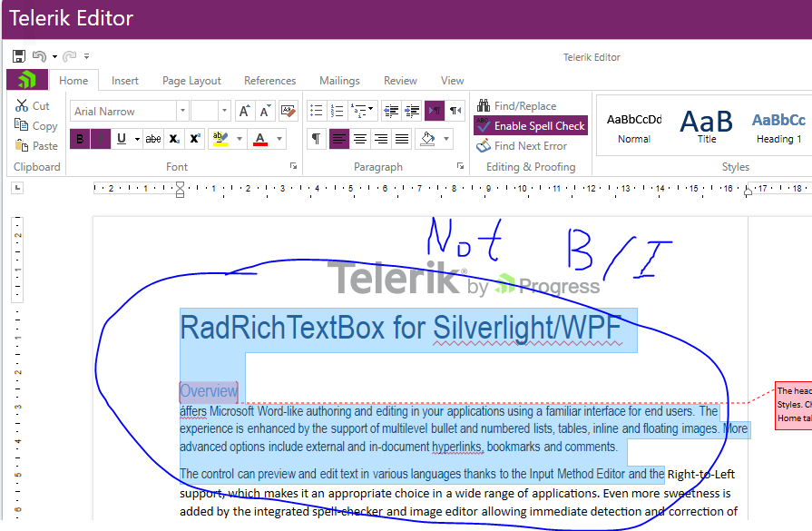The image size is (812, 531).
Task: Align text right
Action: point(381,139)
